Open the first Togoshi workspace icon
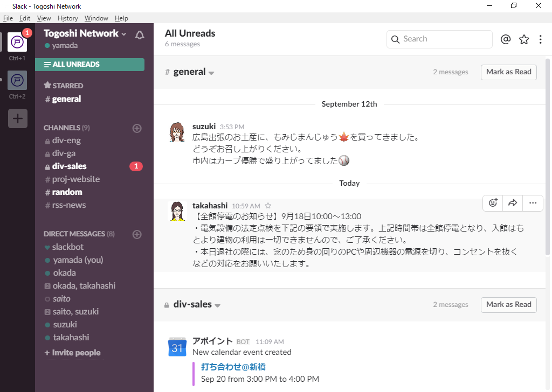Image resolution: width=552 pixels, height=392 pixels. 17,42
